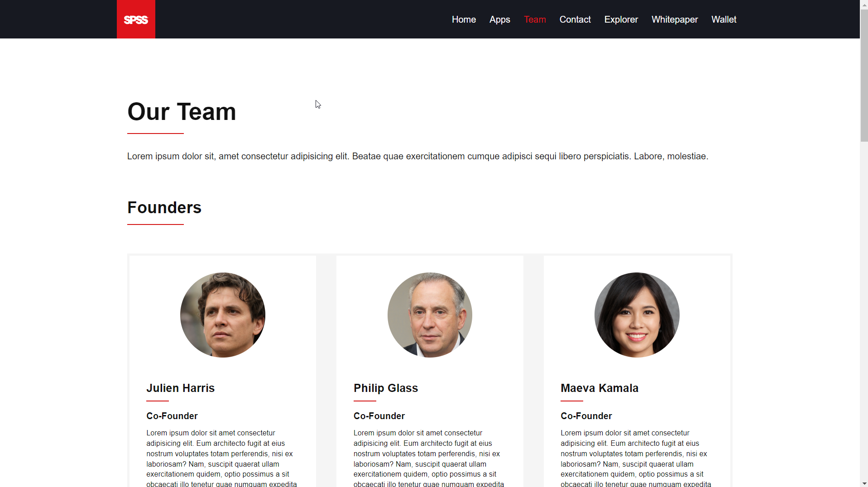This screenshot has width=868, height=487.
Task: Select the Julien Harris name heading
Action: click(180, 388)
